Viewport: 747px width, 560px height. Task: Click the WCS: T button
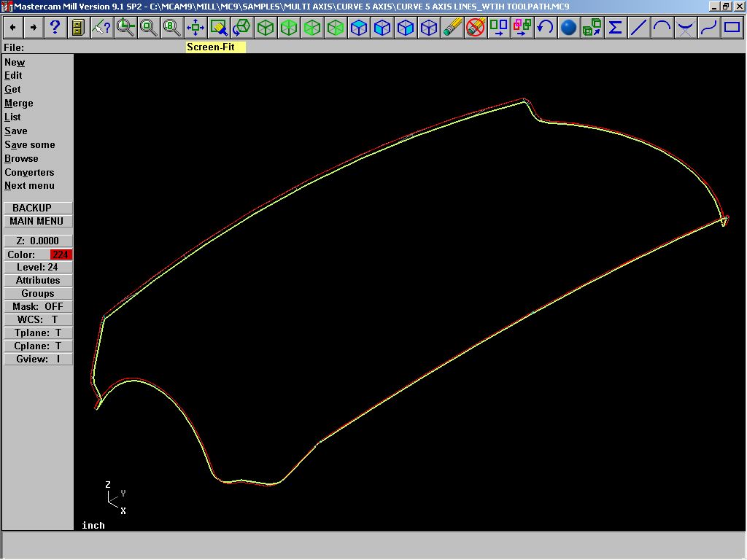(38, 320)
